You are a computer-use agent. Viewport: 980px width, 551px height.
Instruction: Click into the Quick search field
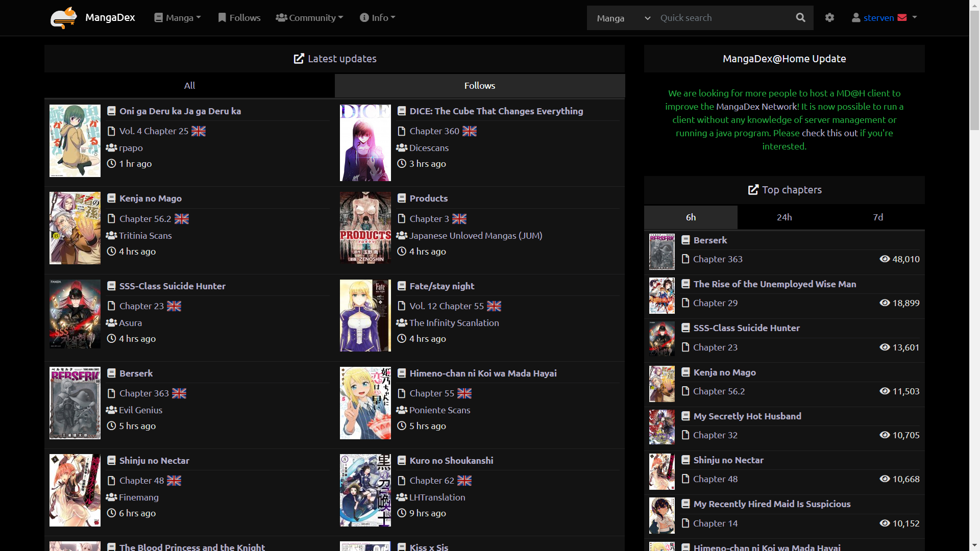tap(723, 18)
